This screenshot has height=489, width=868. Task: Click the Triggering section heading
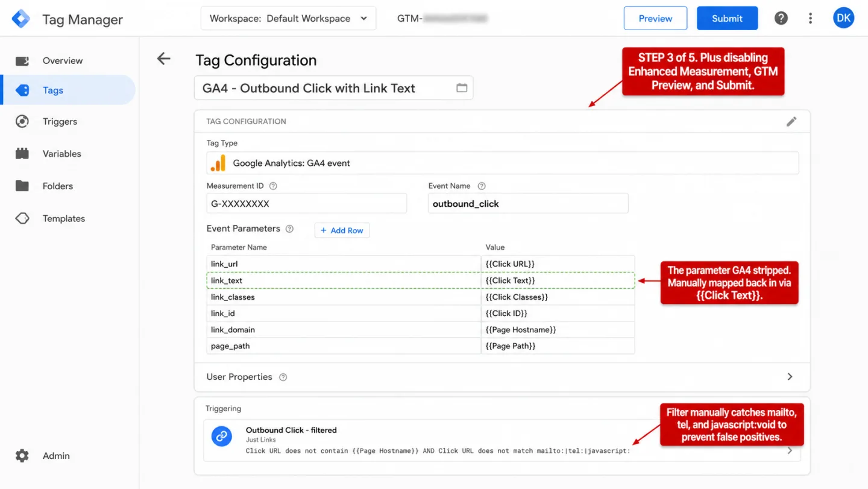[223, 409]
